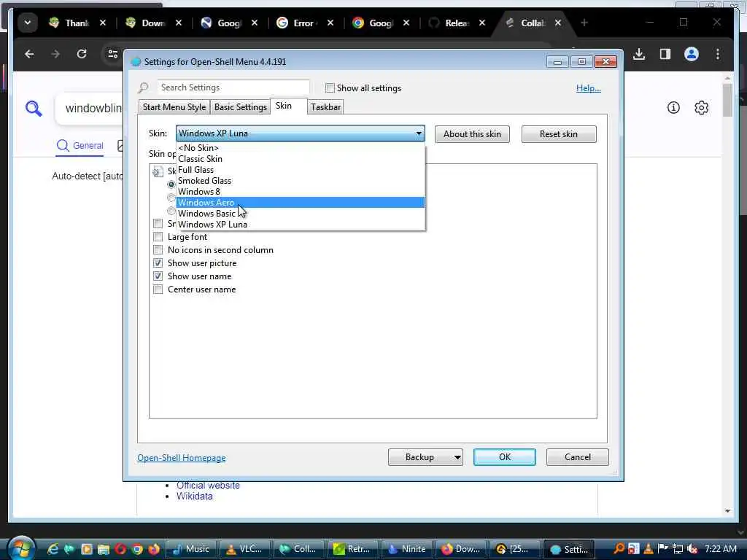Open the Opera icon in quick launch

[x=120, y=549]
